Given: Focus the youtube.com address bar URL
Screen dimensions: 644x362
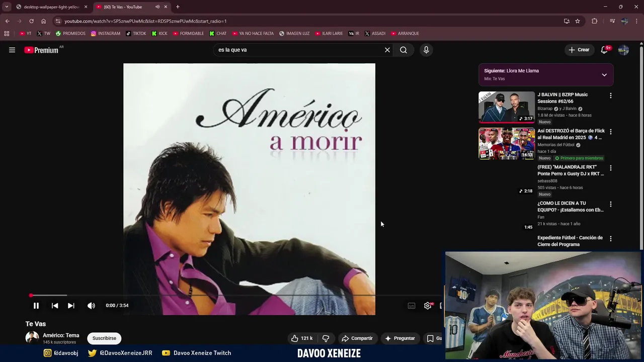Looking at the screenshot, I should [x=145, y=21].
